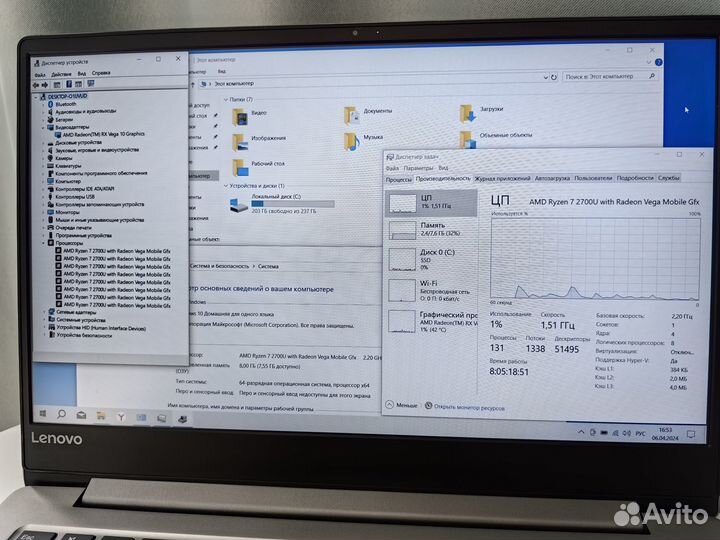This screenshot has height=540, width=720.
Task: Click Система breadcrumb in Control Panel window
Action: [268, 266]
